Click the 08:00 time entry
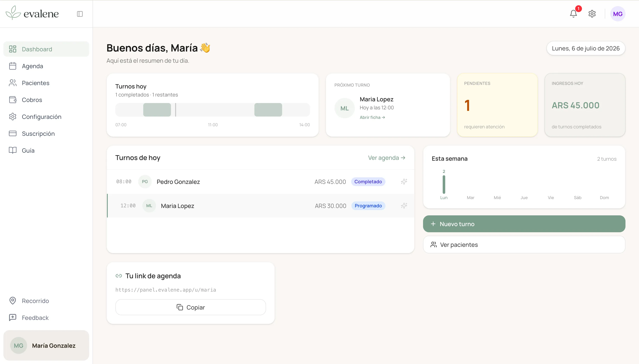Image resolution: width=639 pixels, height=364 pixels. pyautogui.click(x=124, y=182)
